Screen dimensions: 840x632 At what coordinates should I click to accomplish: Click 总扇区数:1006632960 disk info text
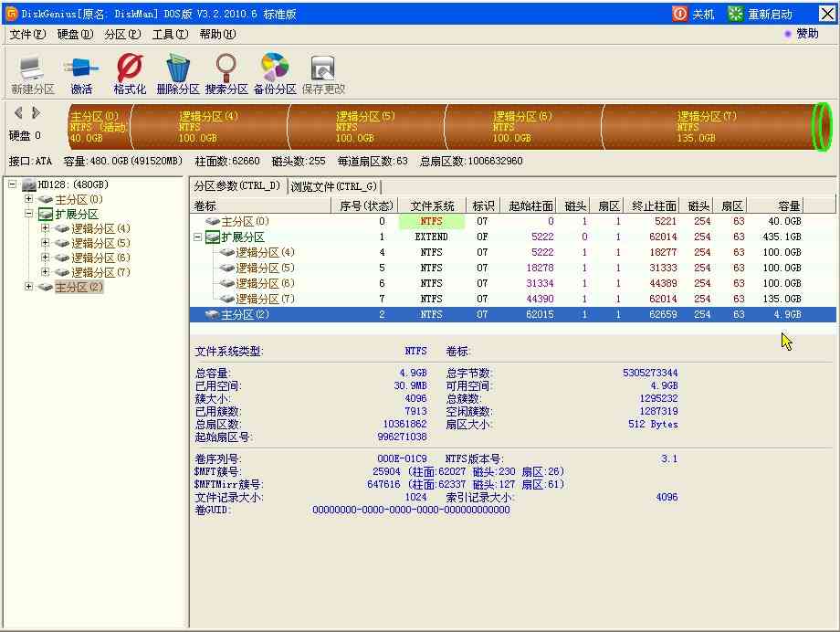pos(471,162)
